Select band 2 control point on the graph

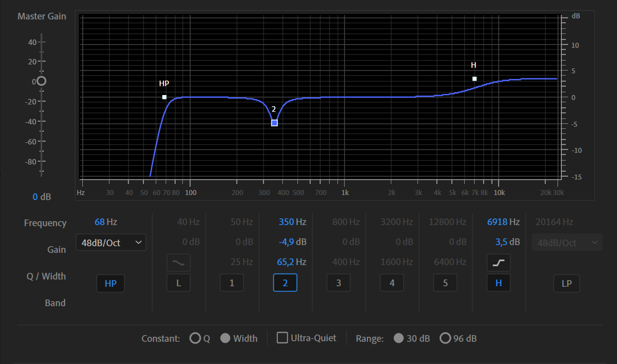[x=275, y=123]
